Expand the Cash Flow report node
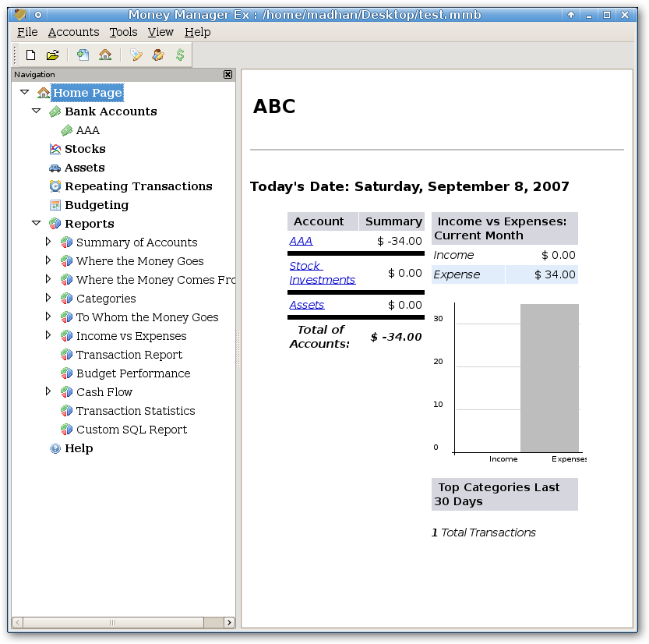The image size is (649, 644). [48, 391]
